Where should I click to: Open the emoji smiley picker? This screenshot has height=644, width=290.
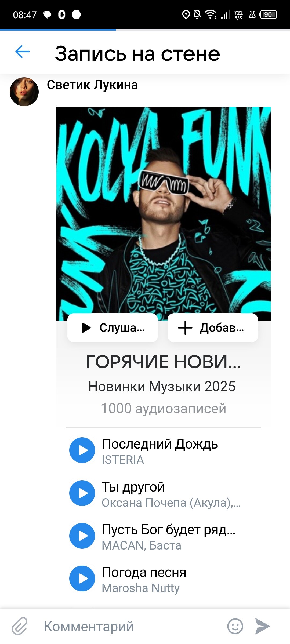click(x=235, y=626)
